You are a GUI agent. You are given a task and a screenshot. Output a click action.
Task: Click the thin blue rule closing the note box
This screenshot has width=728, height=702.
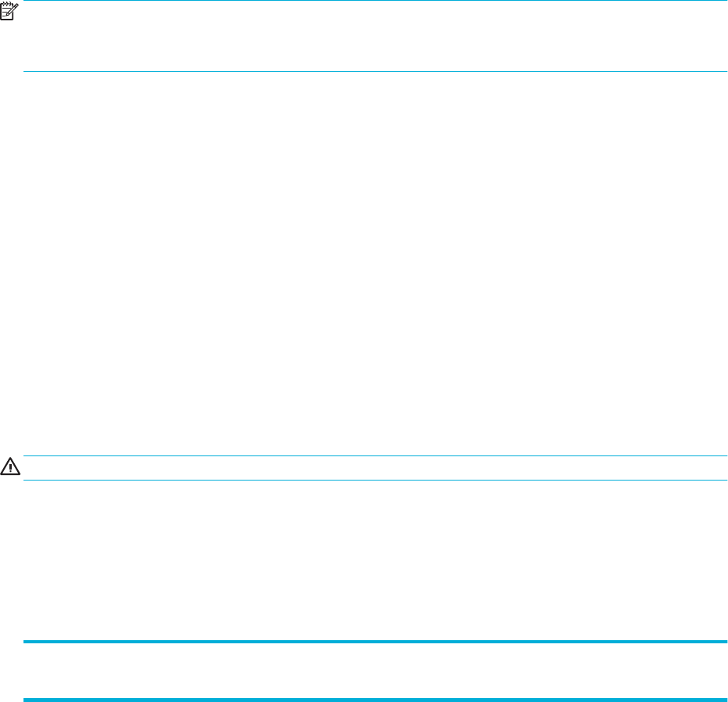tap(375, 71)
